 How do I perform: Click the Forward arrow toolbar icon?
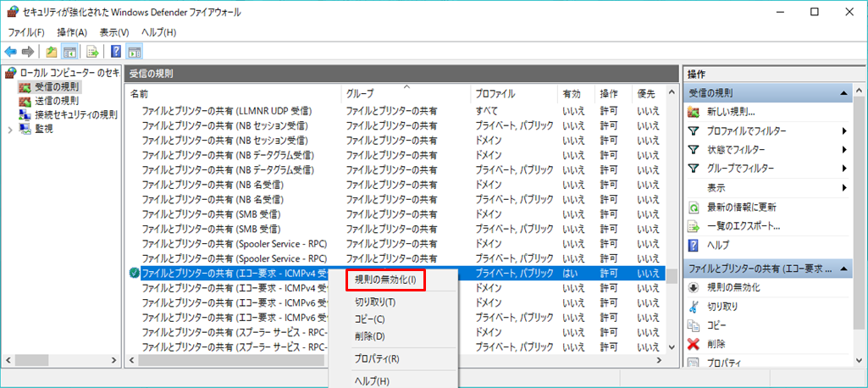[x=28, y=52]
